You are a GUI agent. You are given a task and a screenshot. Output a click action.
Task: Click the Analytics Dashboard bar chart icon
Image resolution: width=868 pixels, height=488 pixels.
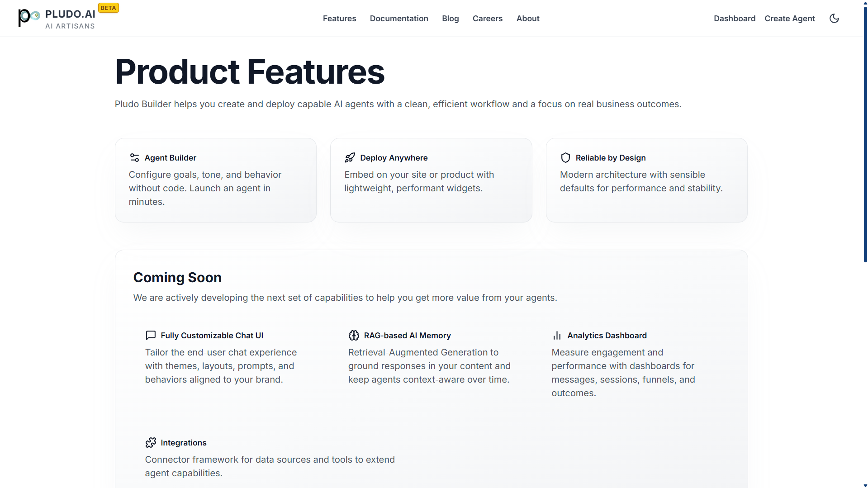[x=557, y=335]
